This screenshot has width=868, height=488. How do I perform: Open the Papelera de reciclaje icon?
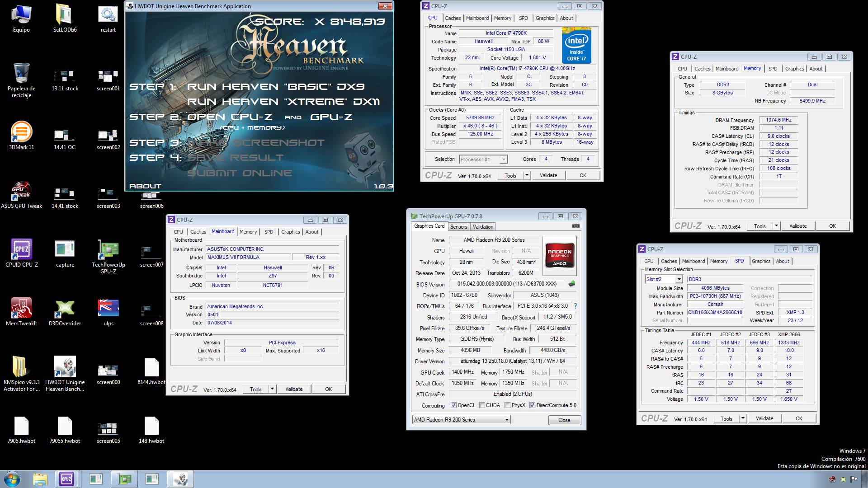21,80
